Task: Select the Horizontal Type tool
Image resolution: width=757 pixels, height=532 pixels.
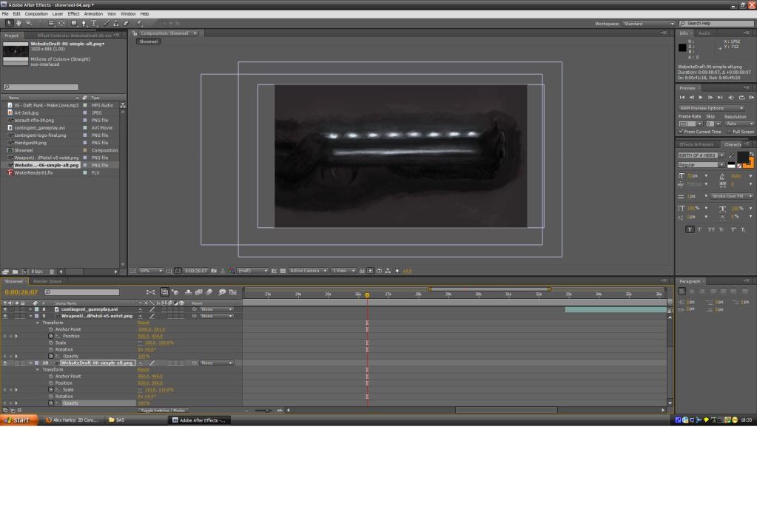Action: [x=93, y=24]
